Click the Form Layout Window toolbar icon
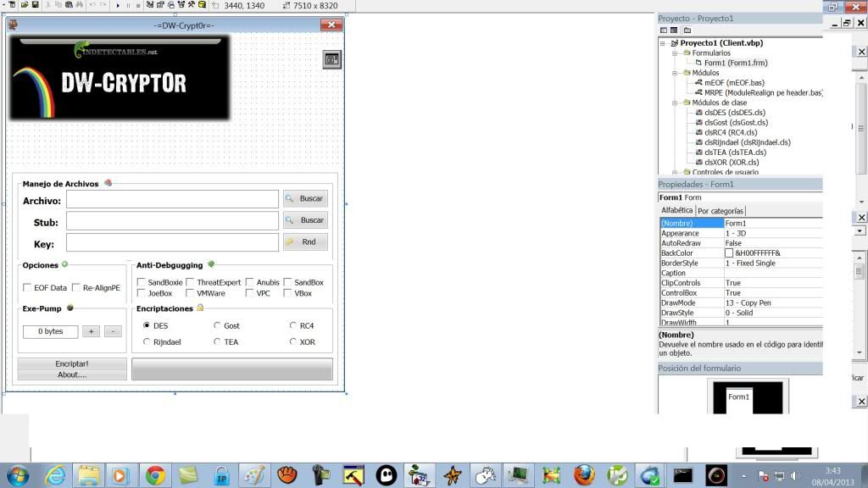This screenshot has width=868, height=488. point(170,5)
